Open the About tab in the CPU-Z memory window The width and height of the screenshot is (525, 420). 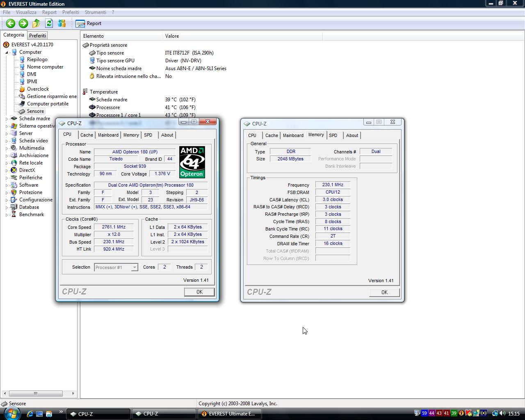(352, 135)
